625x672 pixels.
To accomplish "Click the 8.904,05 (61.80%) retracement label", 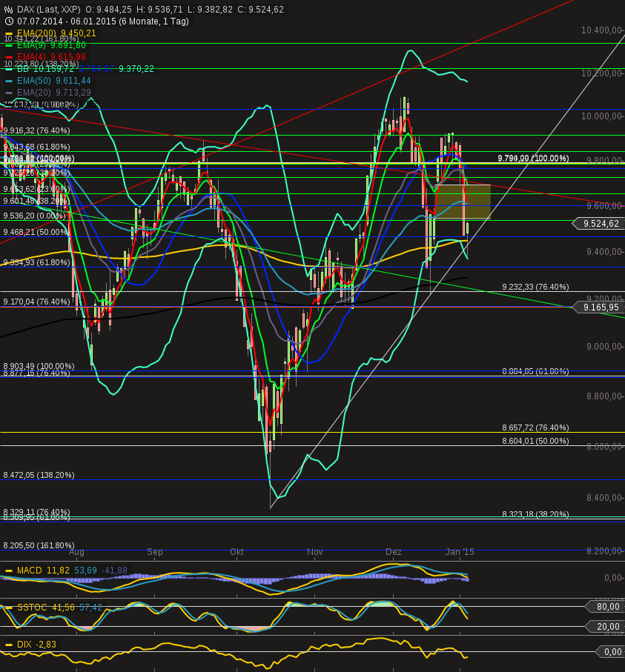I will point(535,370).
